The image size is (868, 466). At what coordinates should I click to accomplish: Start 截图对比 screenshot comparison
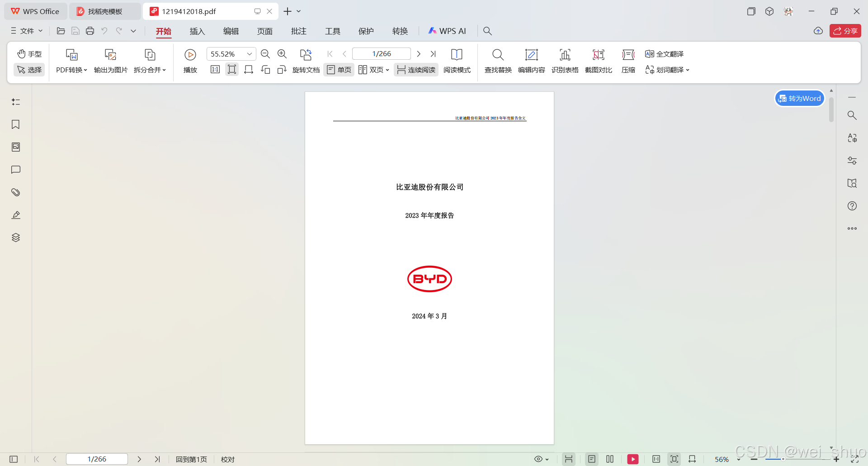click(598, 61)
